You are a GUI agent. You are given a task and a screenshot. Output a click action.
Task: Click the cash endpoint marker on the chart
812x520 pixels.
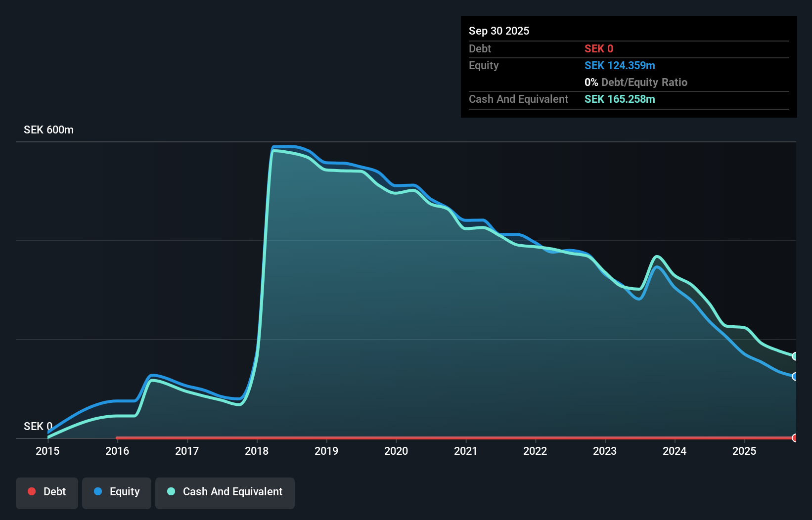(795, 356)
